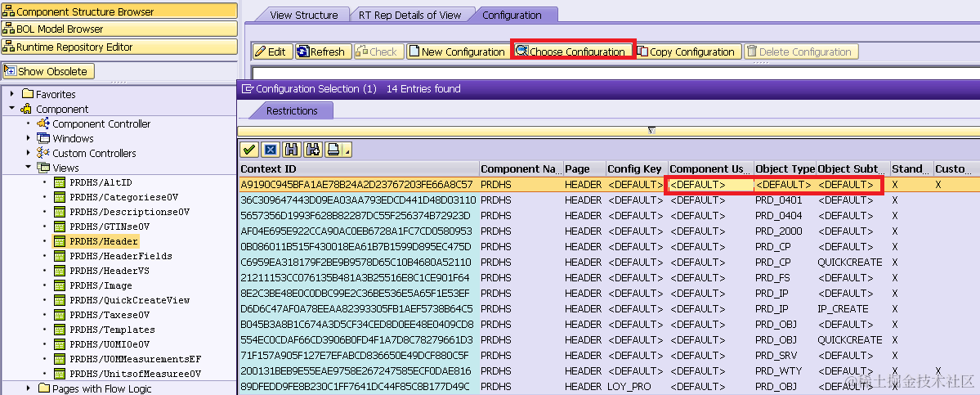
Task: Cancel the dialog with the blue X icon
Action: pyautogui.click(x=270, y=150)
